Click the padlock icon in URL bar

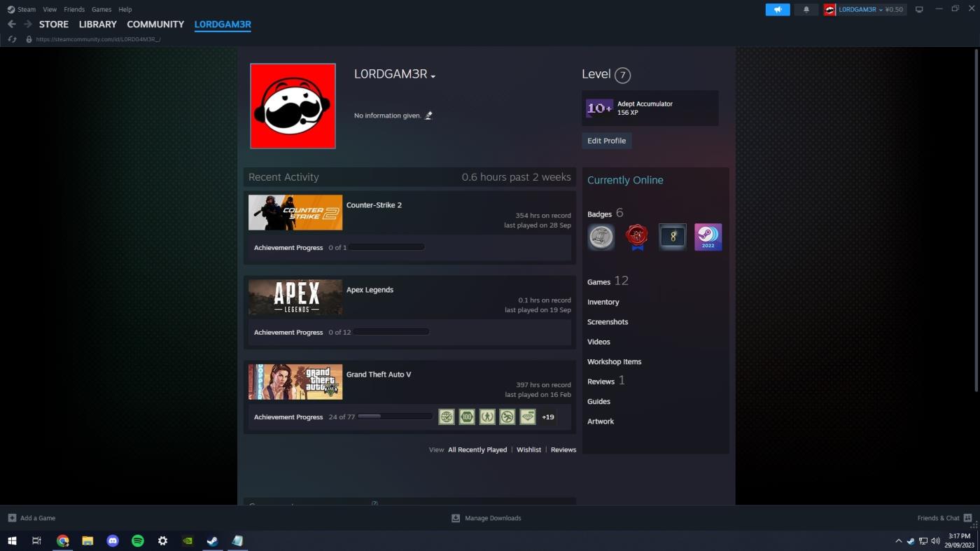[29, 39]
